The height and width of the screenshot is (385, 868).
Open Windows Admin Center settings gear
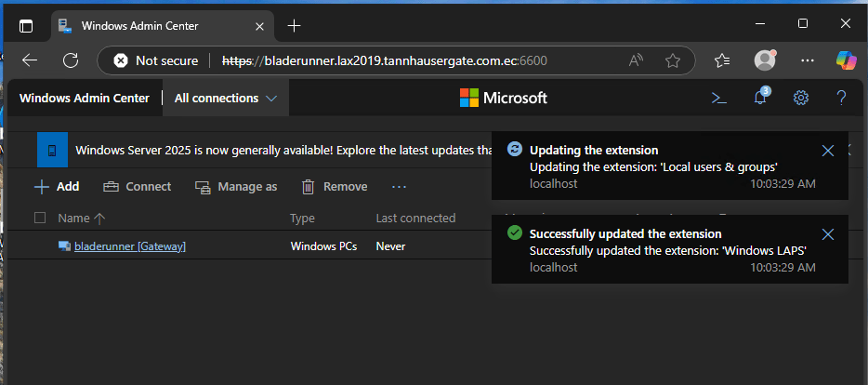[x=801, y=98]
